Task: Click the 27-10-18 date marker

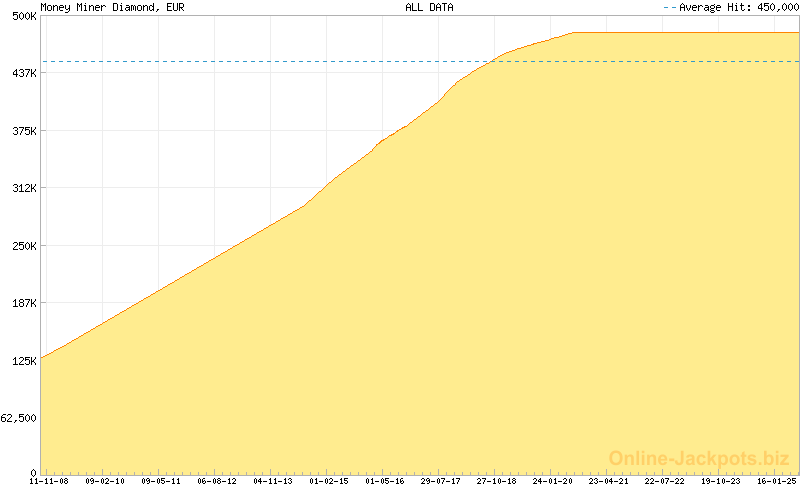Action: 497,482
